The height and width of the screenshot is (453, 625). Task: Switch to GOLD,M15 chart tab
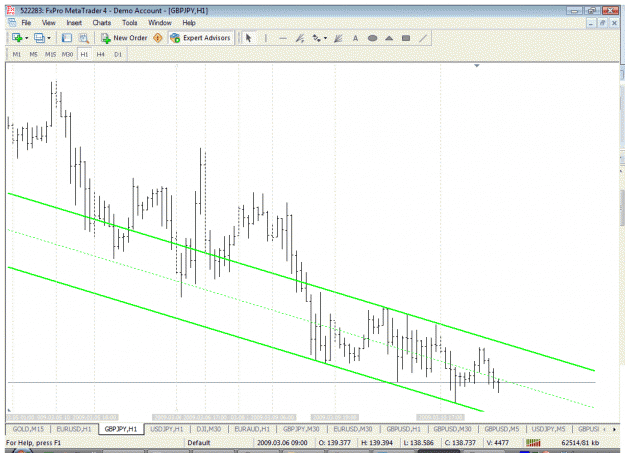pos(28,429)
